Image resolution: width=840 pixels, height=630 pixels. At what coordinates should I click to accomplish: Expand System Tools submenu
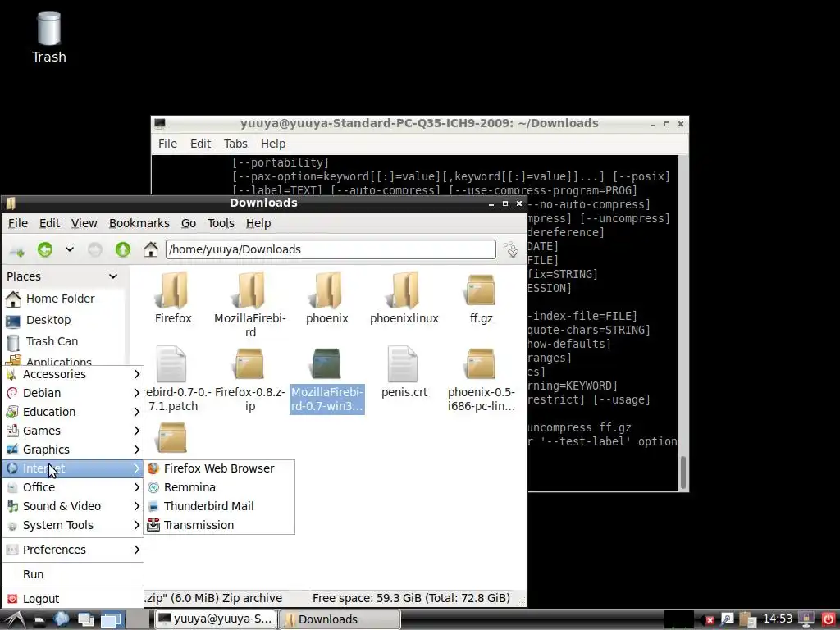click(73, 525)
